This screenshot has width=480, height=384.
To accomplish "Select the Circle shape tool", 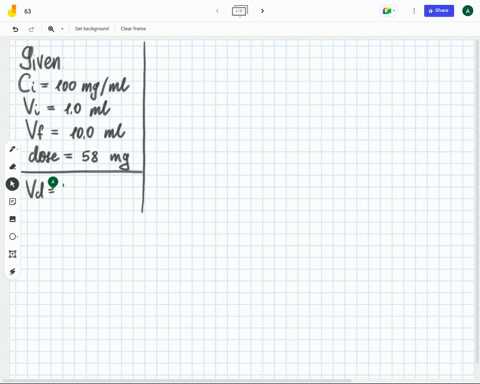I will (x=12, y=237).
